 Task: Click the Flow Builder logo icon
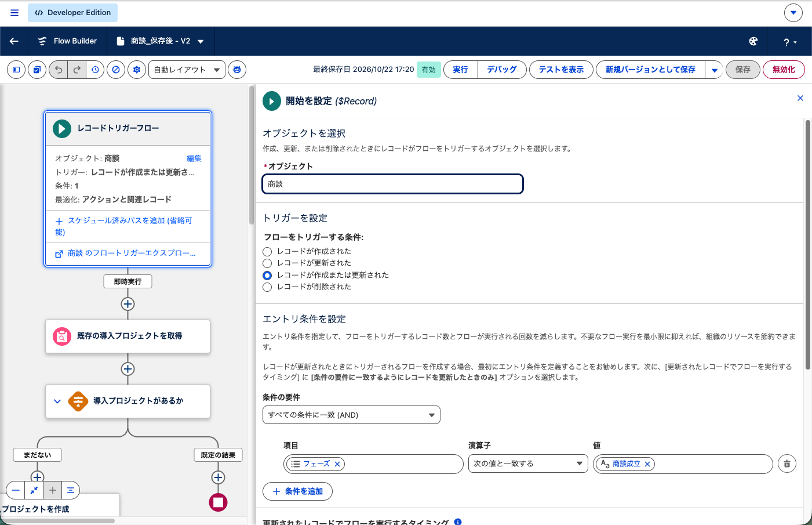[x=42, y=41]
